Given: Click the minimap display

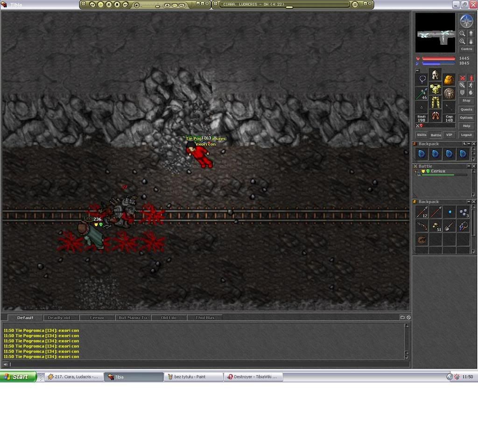Looking at the screenshot, I should pyautogui.click(x=436, y=33).
